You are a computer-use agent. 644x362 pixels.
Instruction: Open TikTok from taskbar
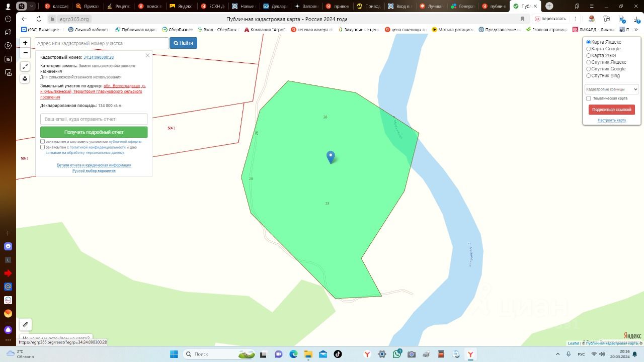[338, 354]
